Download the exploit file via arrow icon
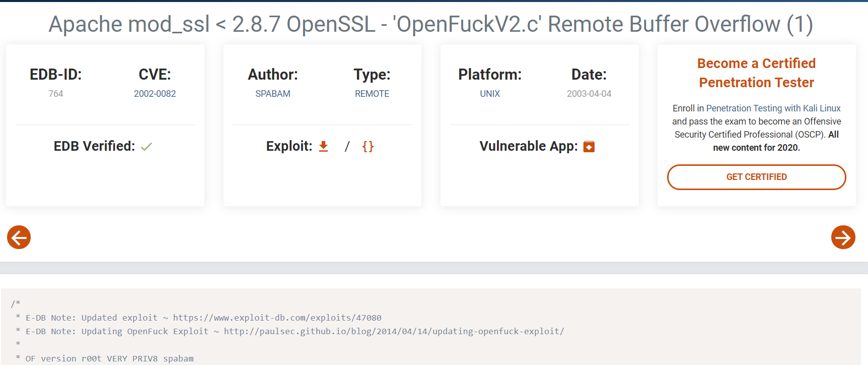Viewport: 868px width, 365px height. (324, 146)
